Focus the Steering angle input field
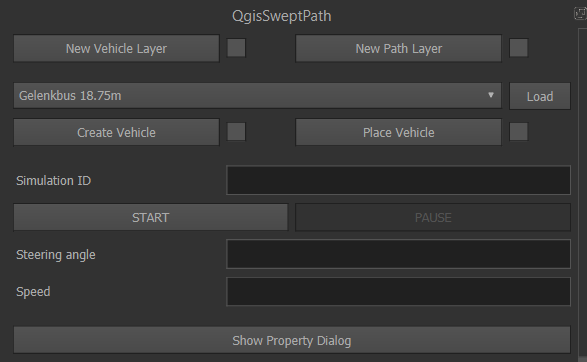The width and height of the screenshot is (587, 362). [x=398, y=254]
